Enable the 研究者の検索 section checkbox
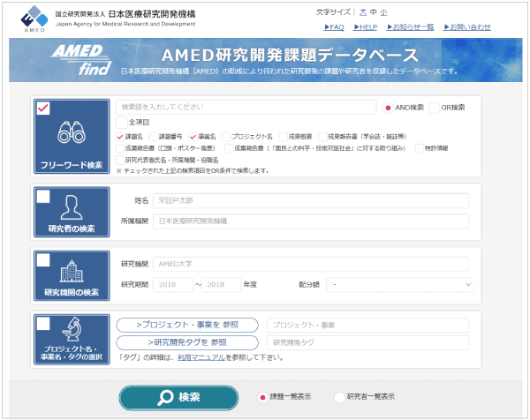The image size is (530, 420). pos(43,198)
